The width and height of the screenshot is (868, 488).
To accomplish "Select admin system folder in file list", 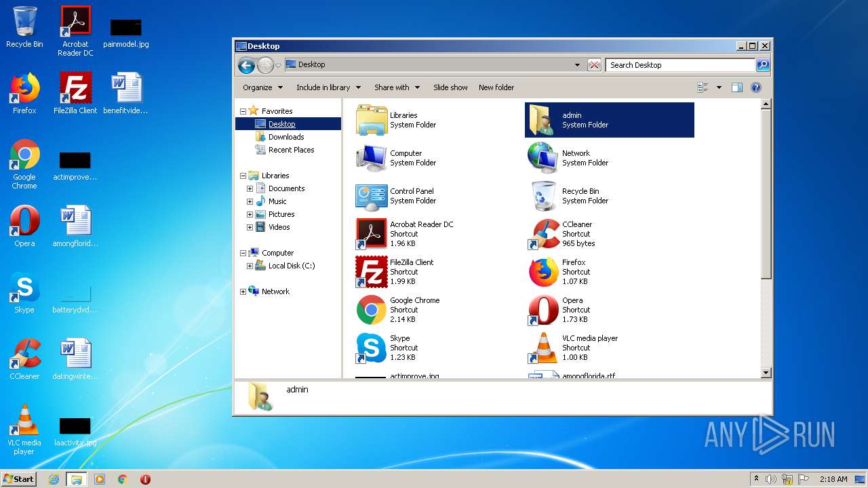I will 609,120.
